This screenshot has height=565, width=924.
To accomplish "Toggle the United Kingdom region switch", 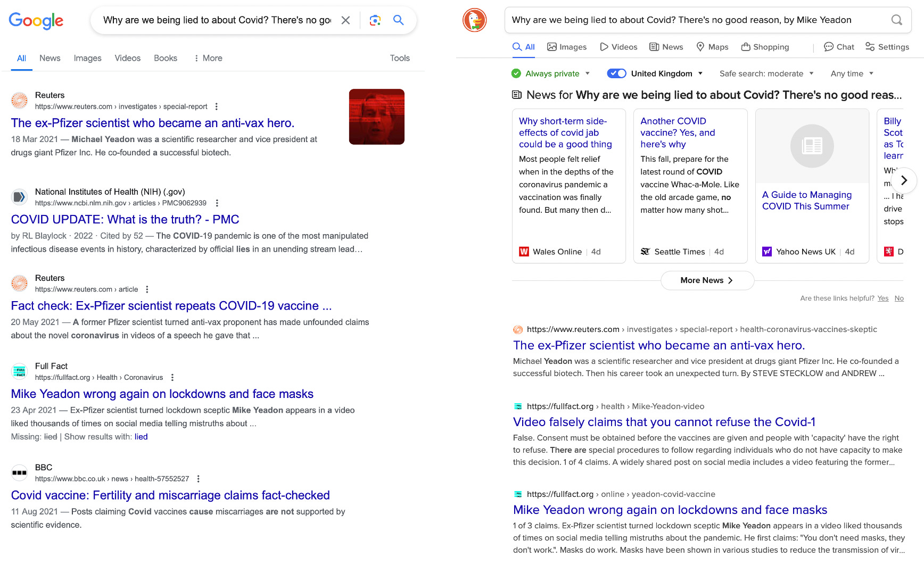I will tap(617, 73).
